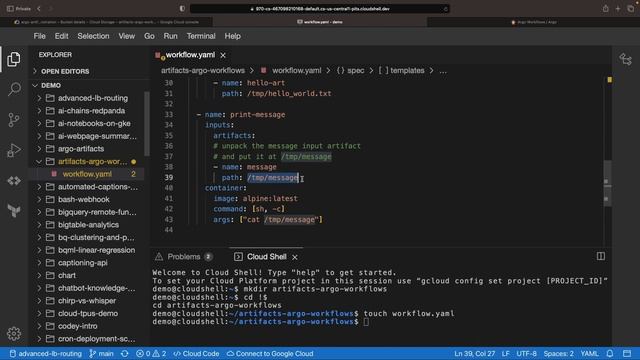Click Connect to Google Cloud
Screen dimensions: 640x360
(270, 354)
